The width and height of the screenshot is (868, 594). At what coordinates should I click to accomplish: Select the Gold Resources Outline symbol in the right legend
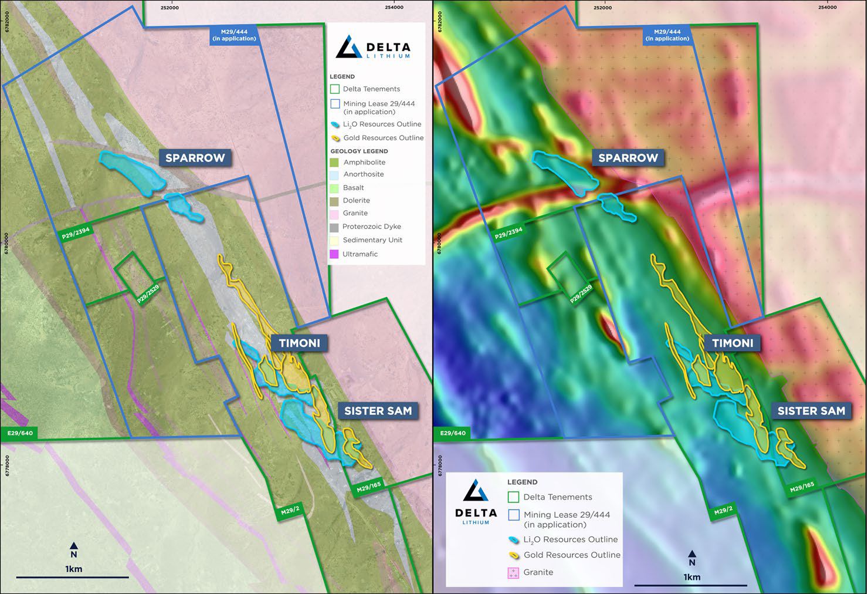pyautogui.click(x=513, y=555)
